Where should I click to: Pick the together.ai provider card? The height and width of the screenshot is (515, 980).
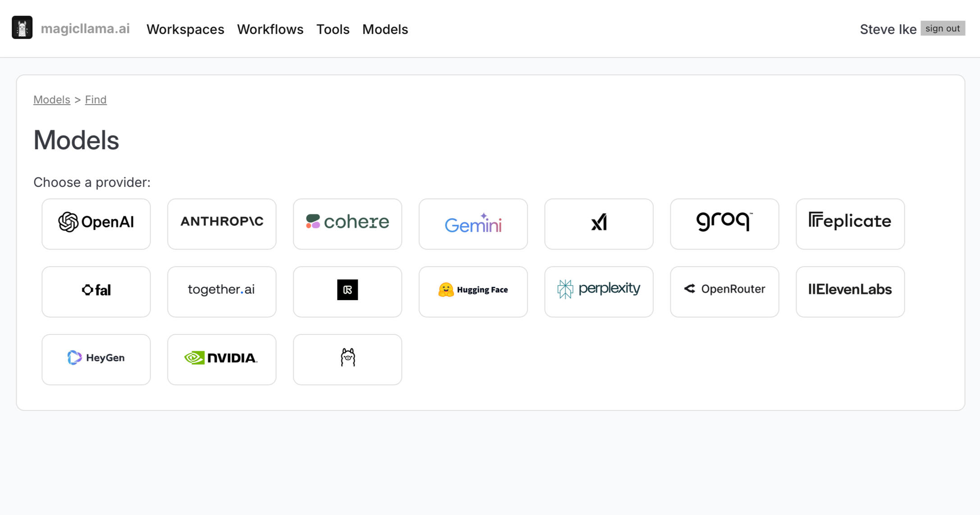[222, 292]
